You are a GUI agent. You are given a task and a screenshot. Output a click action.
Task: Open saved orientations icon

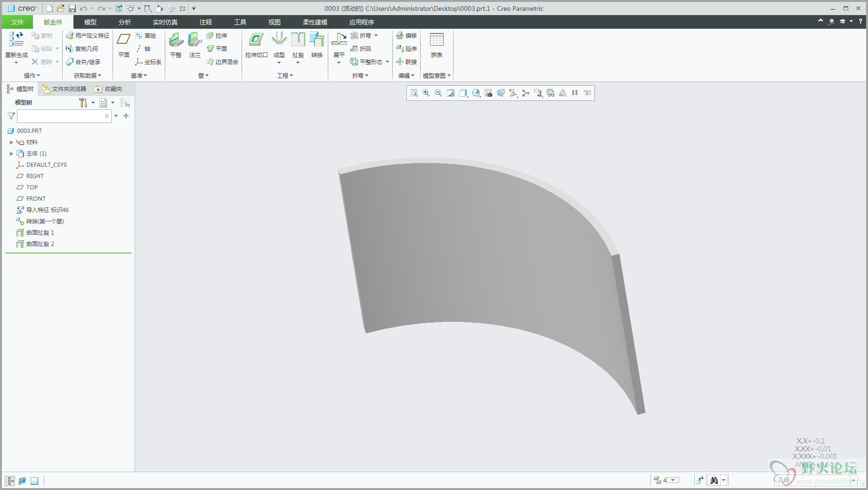tap(476, 93)
